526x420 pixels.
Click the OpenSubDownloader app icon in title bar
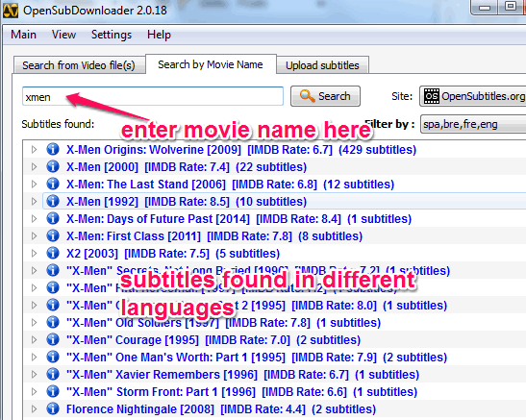(x=10, y=11)
